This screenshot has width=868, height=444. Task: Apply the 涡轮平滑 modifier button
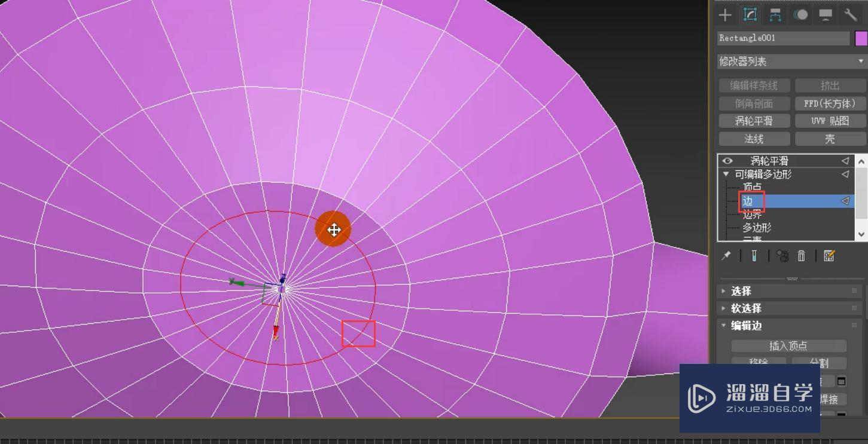[754, 121]
